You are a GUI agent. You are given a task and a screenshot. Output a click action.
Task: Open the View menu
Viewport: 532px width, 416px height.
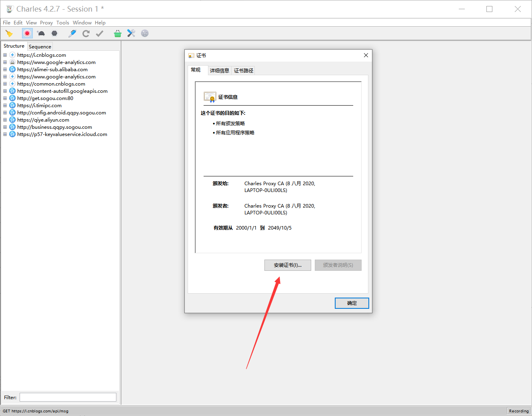pyautogui.click(x=31, y=23)
